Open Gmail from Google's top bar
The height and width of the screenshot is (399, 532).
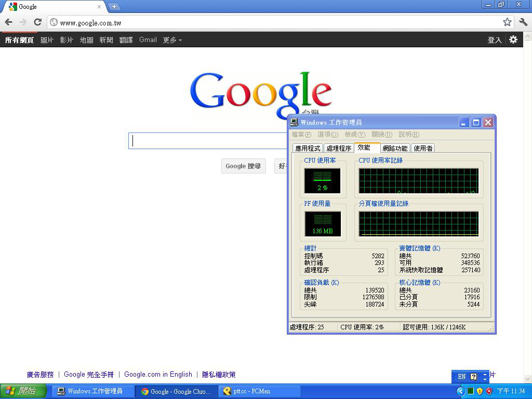pyautogui.click(x=148, y=39)
